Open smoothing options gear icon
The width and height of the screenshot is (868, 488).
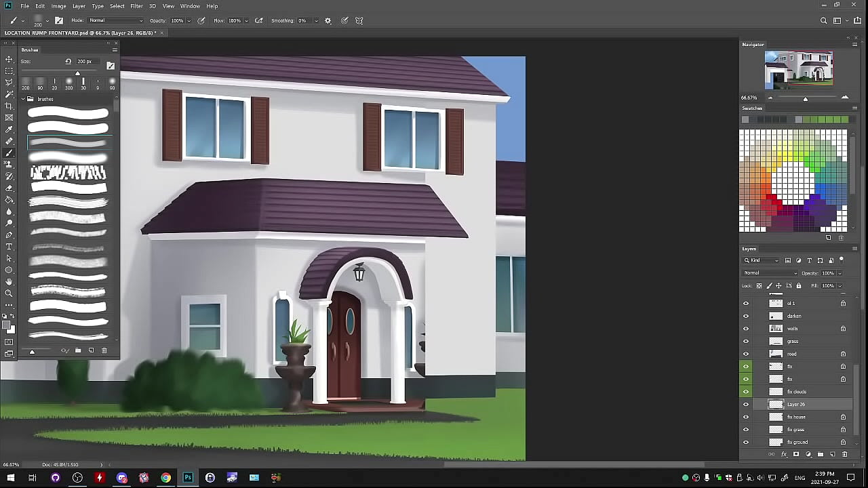click(328, 21)
